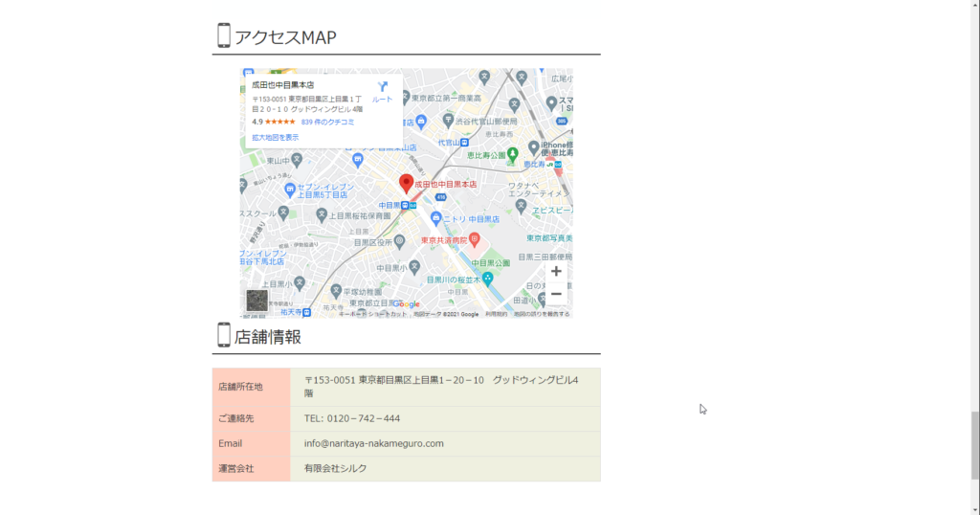Select the セブン-イレブン 上目黒5丁目店 store marker

[x=289, y=189]
